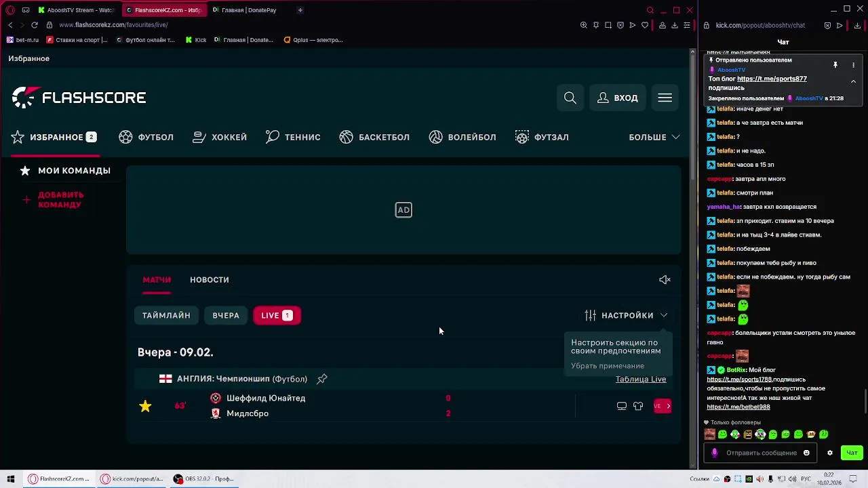Expand the БОЛЬШЕ sports dropdown
The image size is (868, 488).
point(654,137)
